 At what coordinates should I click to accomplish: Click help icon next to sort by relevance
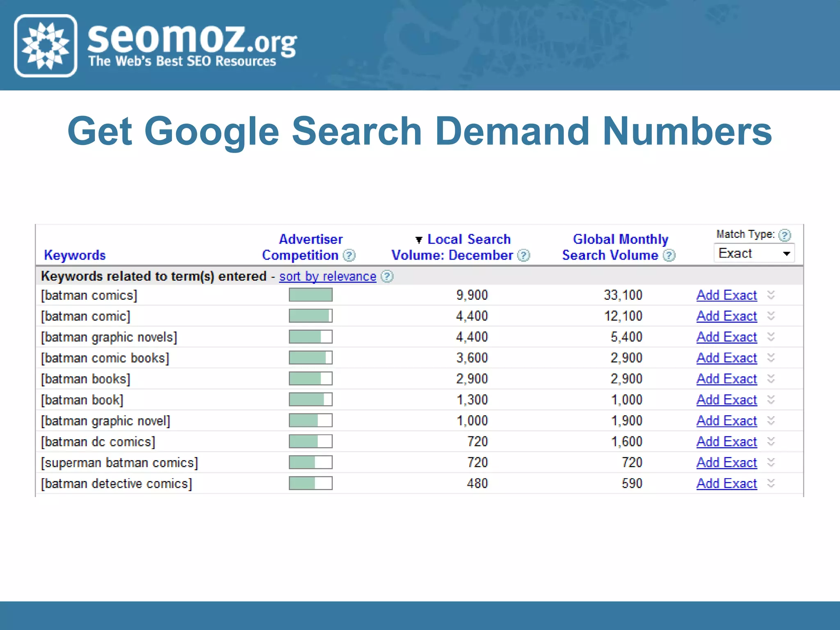(387, 276)
